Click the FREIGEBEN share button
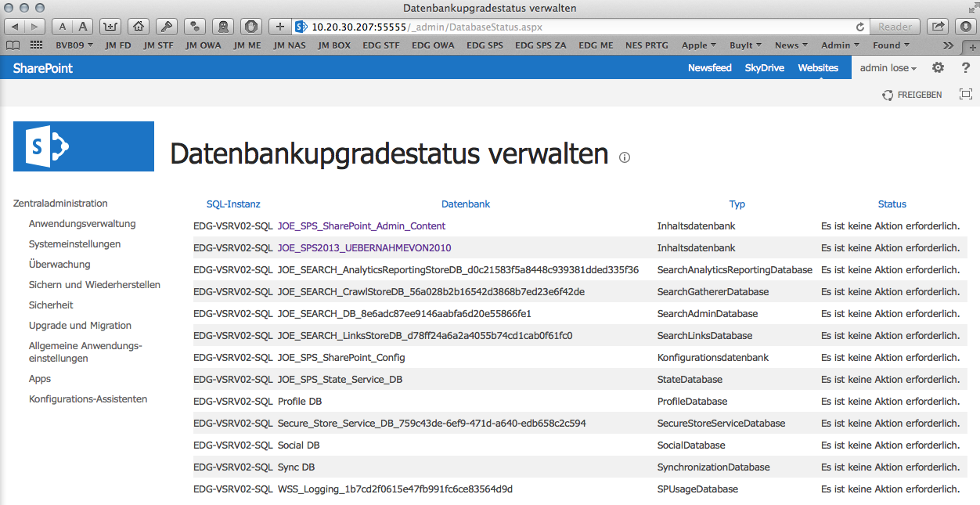This screenshot has height=505, width=980. click(x=912, y=95)
